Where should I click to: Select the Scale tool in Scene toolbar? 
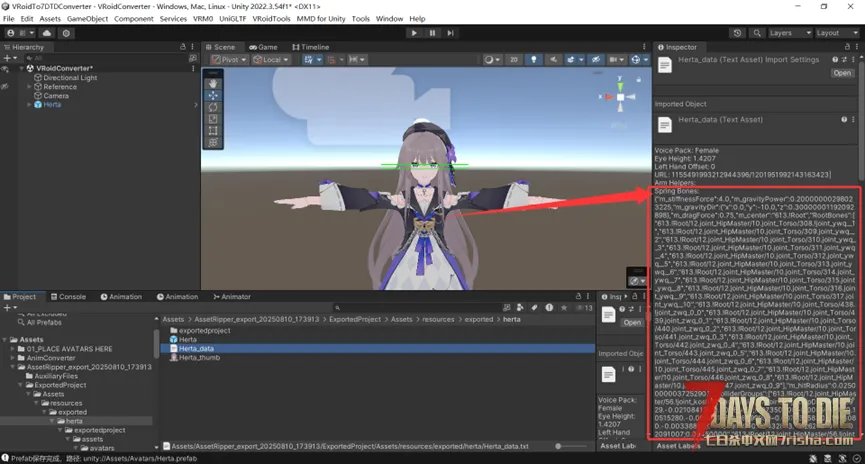(x=213, y=119)
